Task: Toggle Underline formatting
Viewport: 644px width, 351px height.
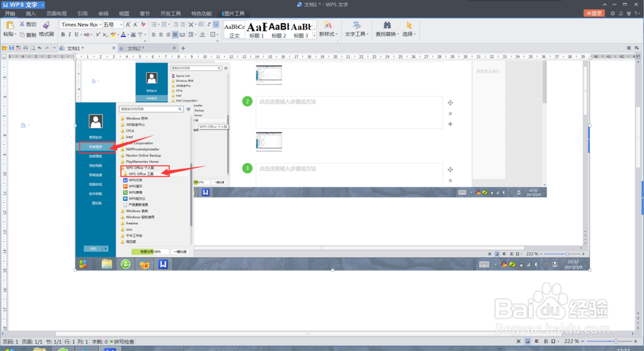Action: click(x=76, y=35)
